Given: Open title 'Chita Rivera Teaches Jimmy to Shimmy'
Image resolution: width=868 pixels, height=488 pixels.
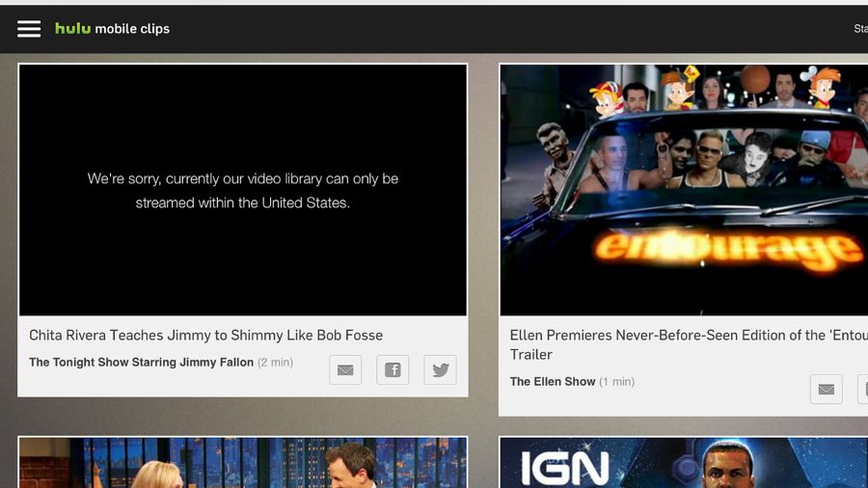Looking at the screenshot, I should click(206, 336).
